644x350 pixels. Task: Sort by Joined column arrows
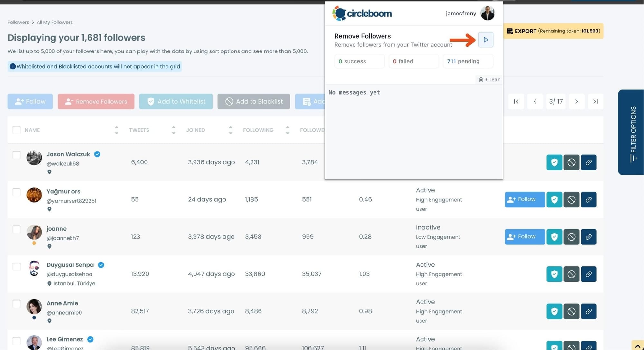[x=231, y=130]
